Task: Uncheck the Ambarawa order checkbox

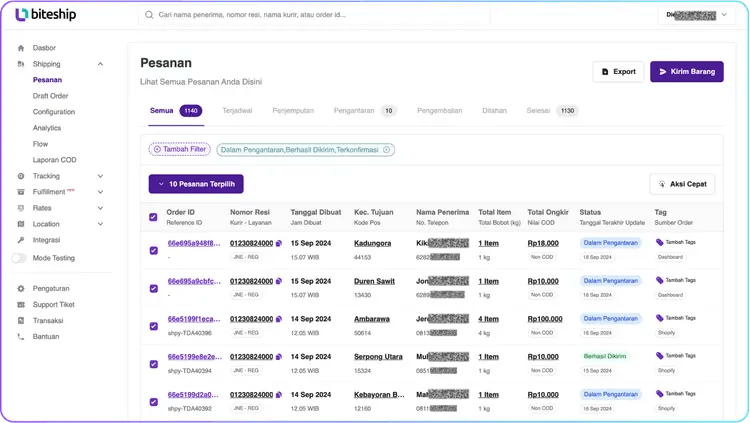Action: pyautogui.click(x=154, y=326)
